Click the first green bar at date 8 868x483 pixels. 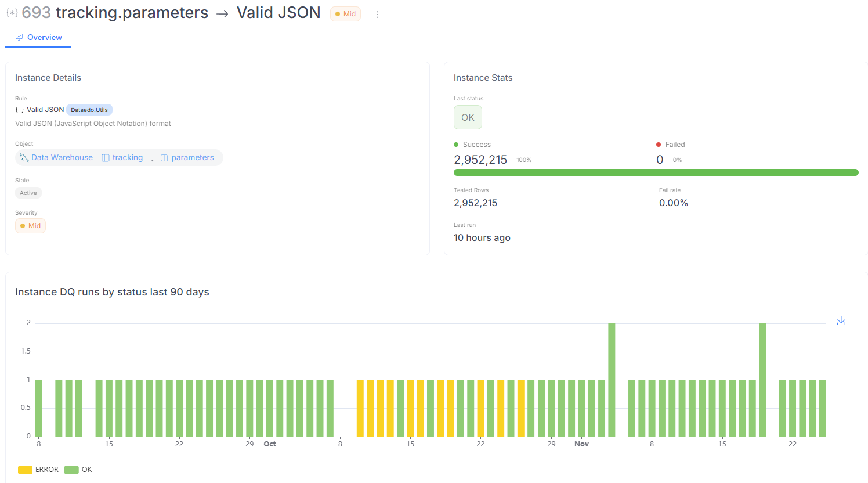(39, 408)
